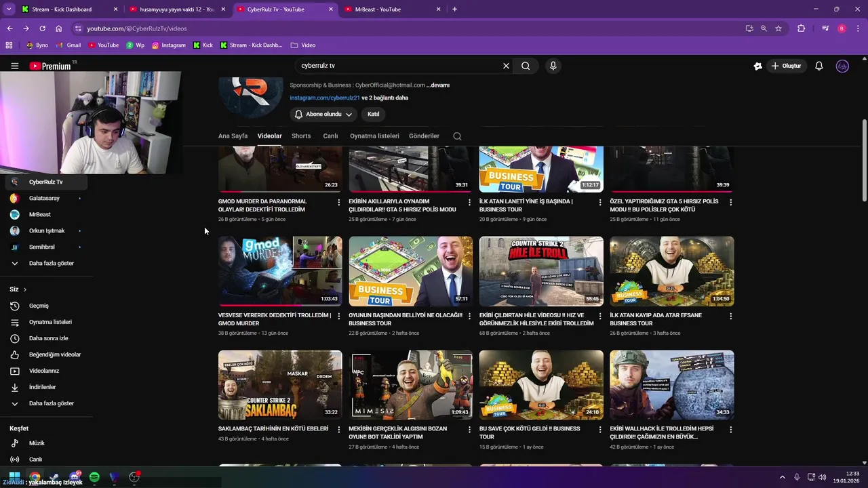The width and height of the screenshot is (868, 488).
Task: Open İndirilenler downloads in sidebar
Action: 47,387
